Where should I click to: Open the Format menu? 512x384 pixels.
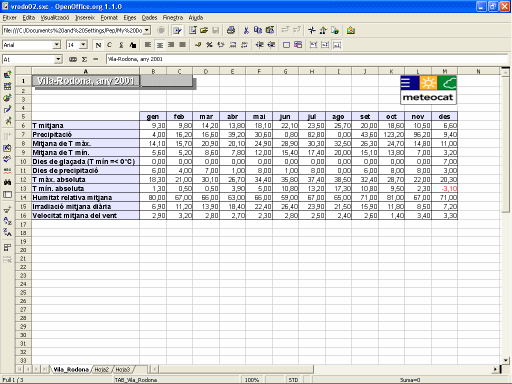pyautogui.click(x=109, y=18)
